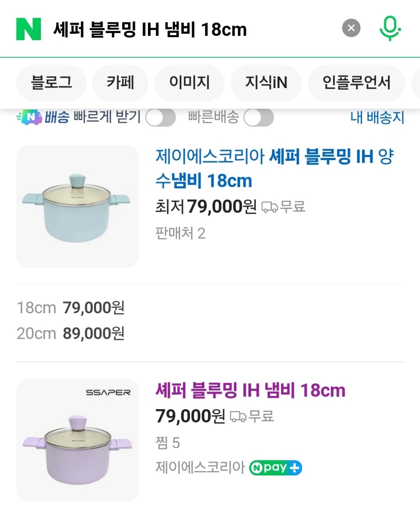Open the 카페 tab
The width and height of the screenshot is (420, 505).
pyautogui.click(x=120, y=83)
